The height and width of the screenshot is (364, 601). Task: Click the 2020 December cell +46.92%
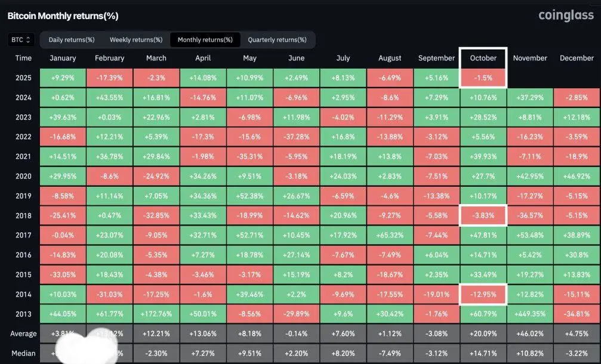coord(577,176)
